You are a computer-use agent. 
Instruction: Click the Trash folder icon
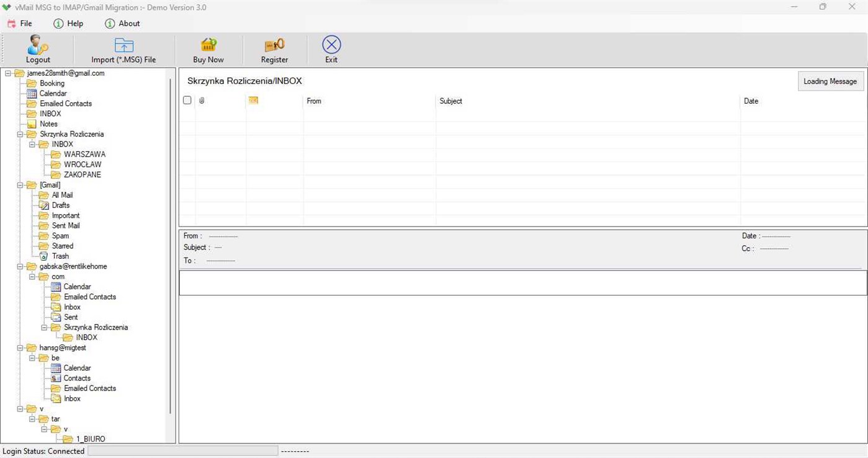coord(43,256)
